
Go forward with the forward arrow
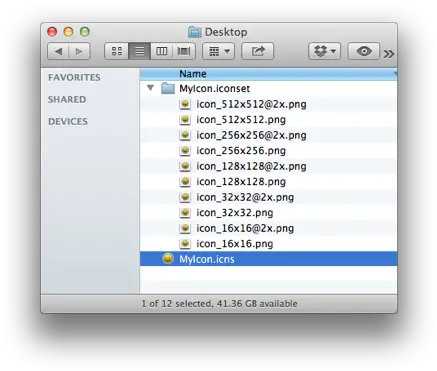pyautogui.click(x=79, y=51)
